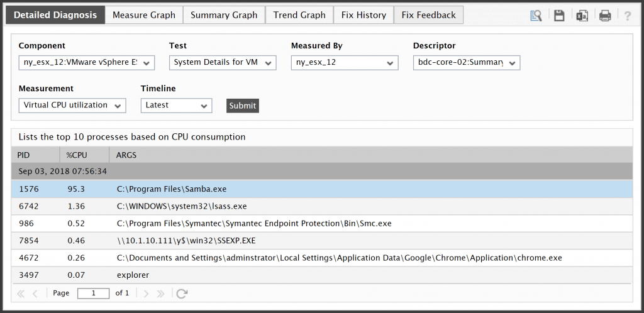This screenshot has width=644, height=313.
Task: Click CPU value 0.46
Action: coord(76,241)
